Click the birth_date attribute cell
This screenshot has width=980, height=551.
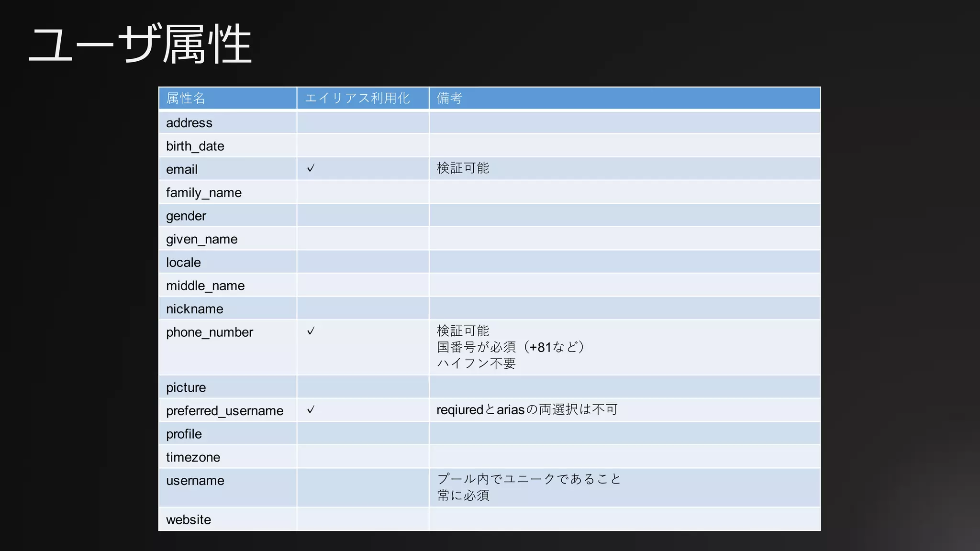[x=228, y=146]
